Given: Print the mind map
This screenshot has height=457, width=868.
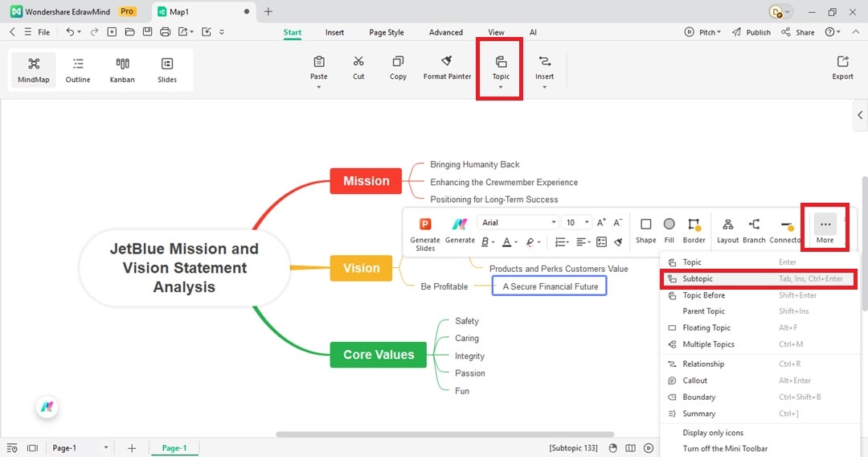Looking at the screenshot, I should tap(165, 32).
